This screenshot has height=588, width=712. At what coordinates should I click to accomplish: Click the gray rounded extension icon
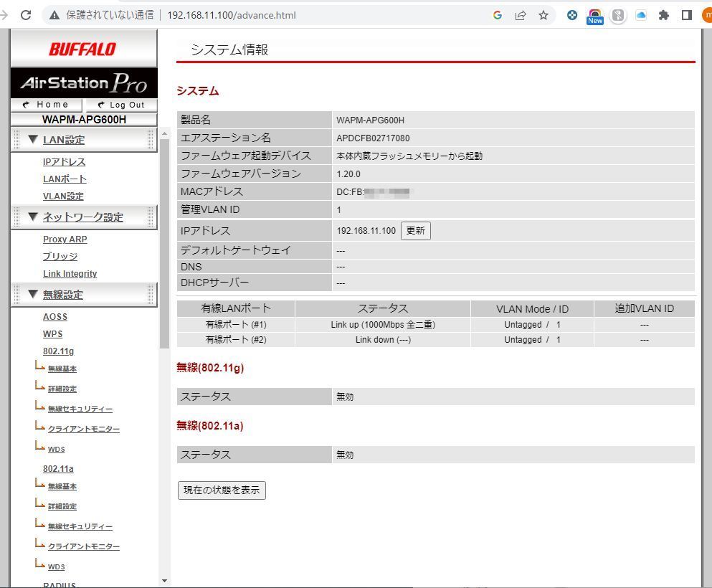coord(618,16)
